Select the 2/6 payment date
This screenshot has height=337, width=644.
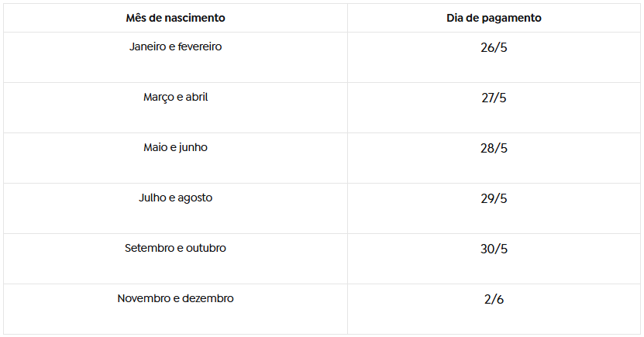(494, 300)
